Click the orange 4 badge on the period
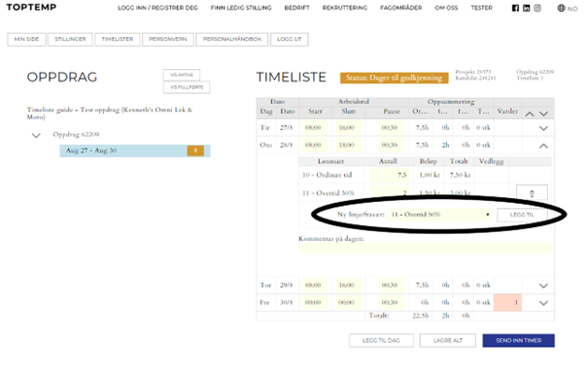The width and height of the screenshot is (588, 370). point(195,151)
